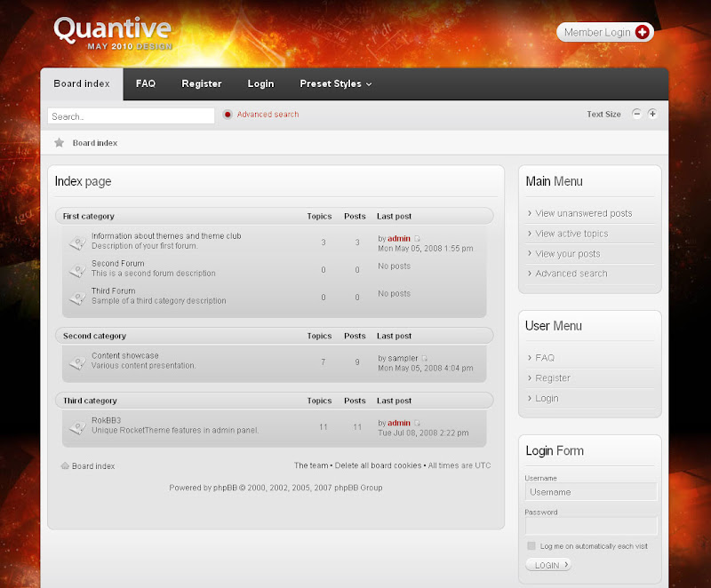The height and width of the screenshot is (588, 711).
Task: Click the footer Board index link
Action: click(93, 466)
